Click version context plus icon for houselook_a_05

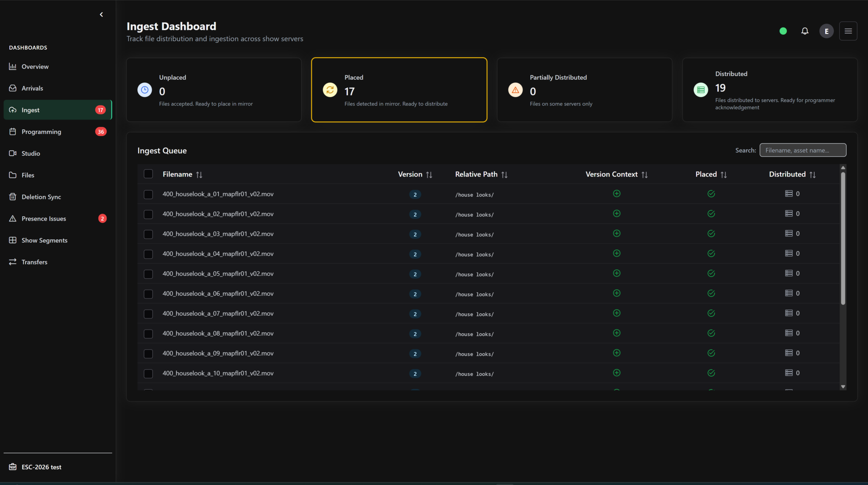pyautogui.click(x=617, y=273)
